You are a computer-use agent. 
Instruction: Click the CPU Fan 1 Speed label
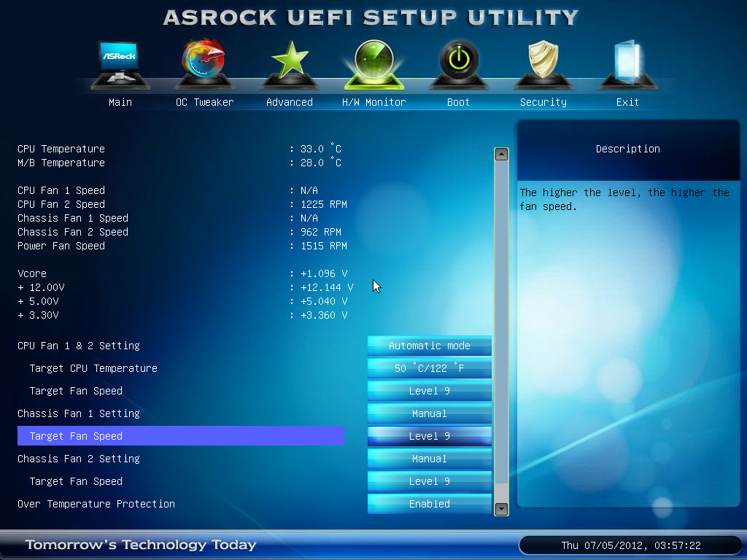[61, 190]
